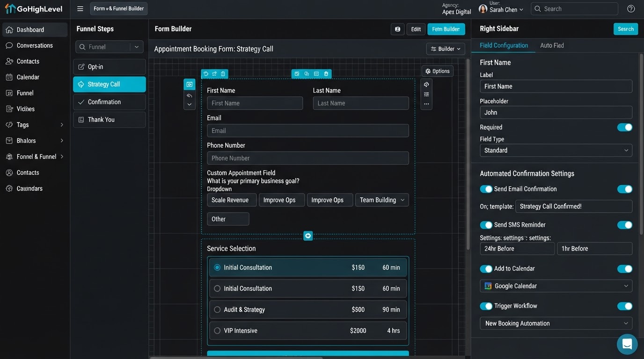Click the Options button
The height and width of the screenshot is (359, 644).
pos(438,71)
